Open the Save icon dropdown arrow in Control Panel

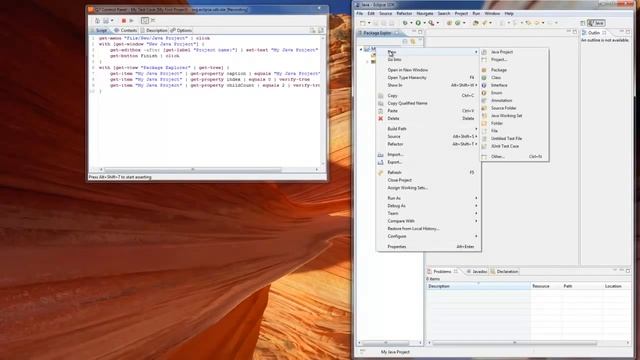(112, 20)
